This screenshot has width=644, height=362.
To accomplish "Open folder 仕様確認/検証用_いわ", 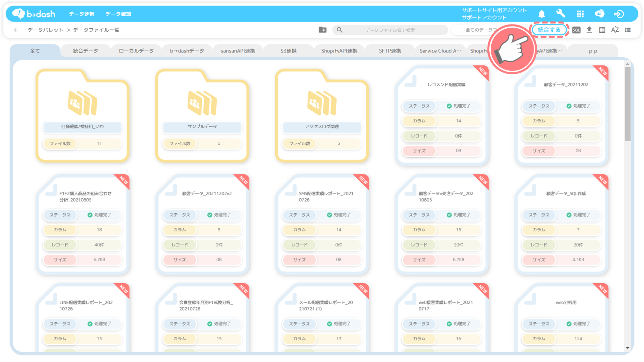I will (82, 115).
